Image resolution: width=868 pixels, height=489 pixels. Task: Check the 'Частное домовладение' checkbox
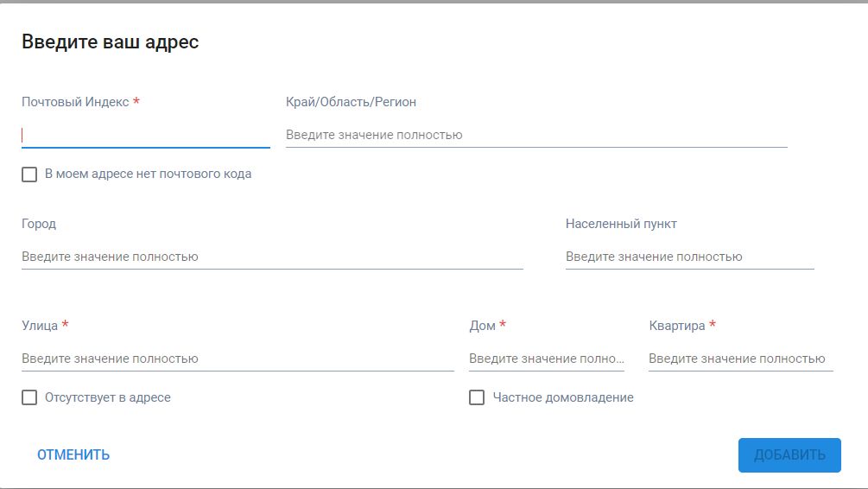point(477,397)
